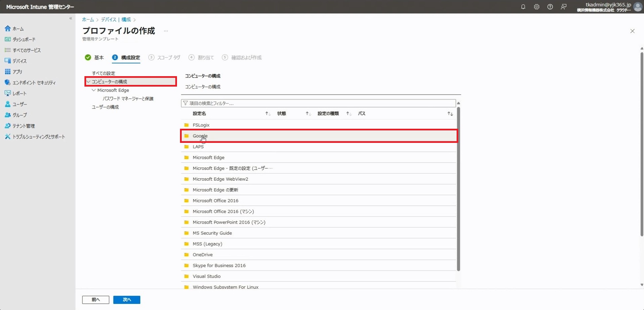Image resolution: width=644 pixels, height=310 pixels.
Task: Click the デバイス | 構成 breadcrumb link
Action: pos(116,20)
